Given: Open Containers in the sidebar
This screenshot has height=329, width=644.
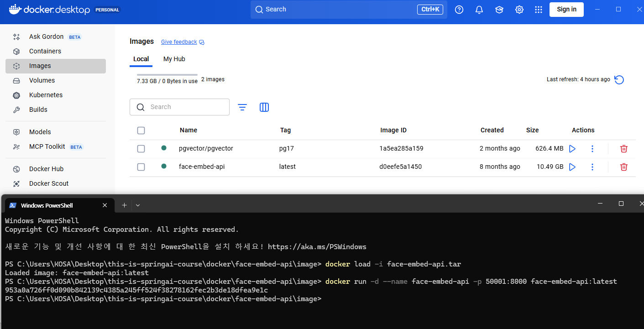Looking at the screenshot, I should point(56,52).
